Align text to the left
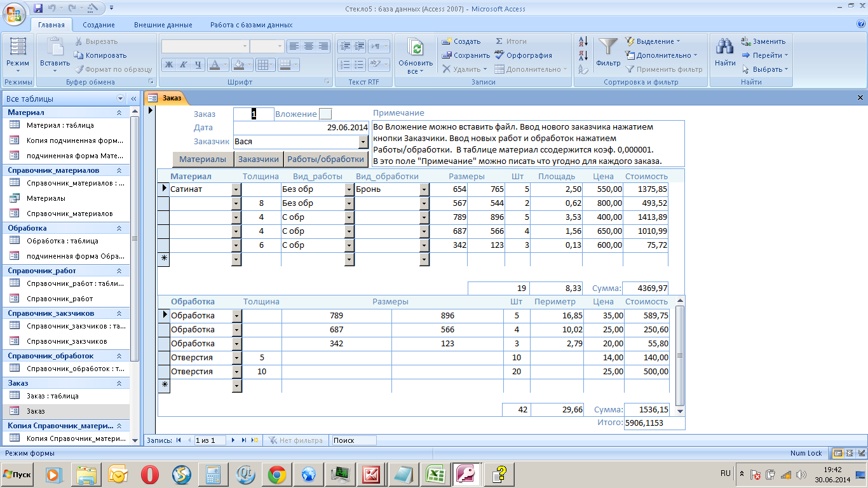 pos(294,46)
